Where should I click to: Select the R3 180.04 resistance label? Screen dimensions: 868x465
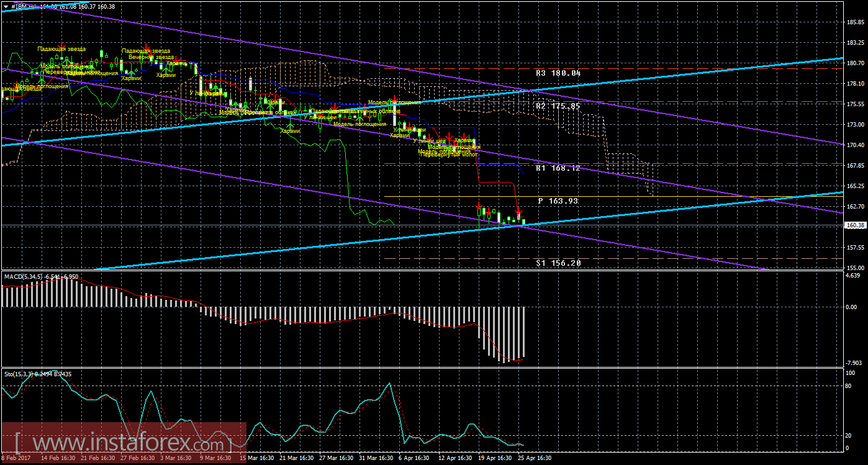[x=558, y=73]
